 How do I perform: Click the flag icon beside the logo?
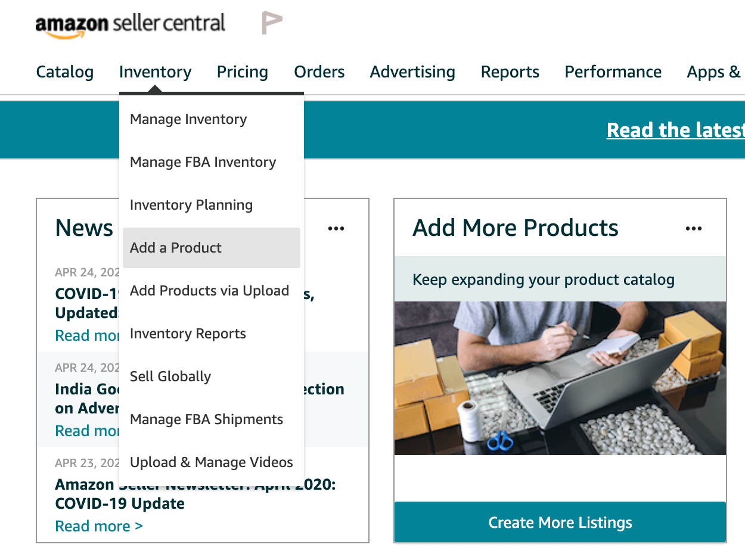point(272,23)
